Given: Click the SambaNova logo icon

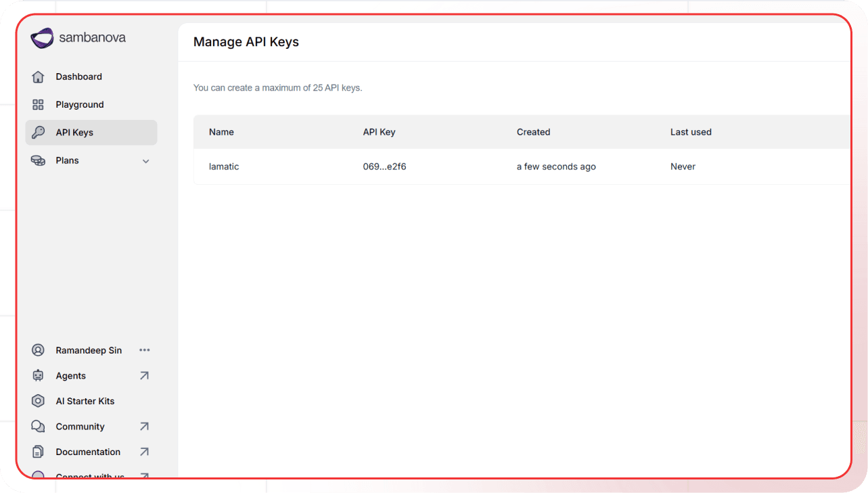Looking at the screenshot, I should [42, 39].
